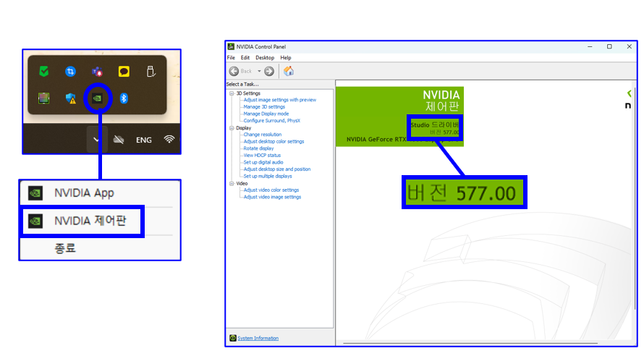Viewport: 644px width, 351px height.
Task: Open the Desktop menu
Action: tap(265, 57)
